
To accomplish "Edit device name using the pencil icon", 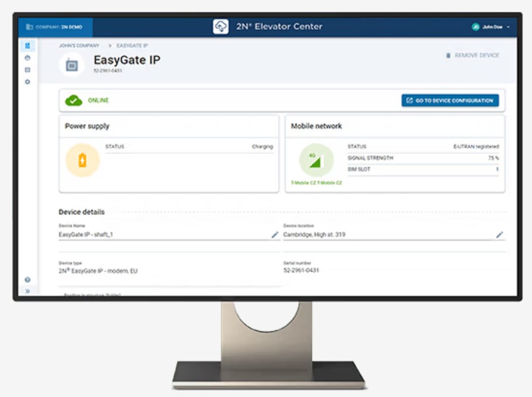I will [x=275, y=235].
